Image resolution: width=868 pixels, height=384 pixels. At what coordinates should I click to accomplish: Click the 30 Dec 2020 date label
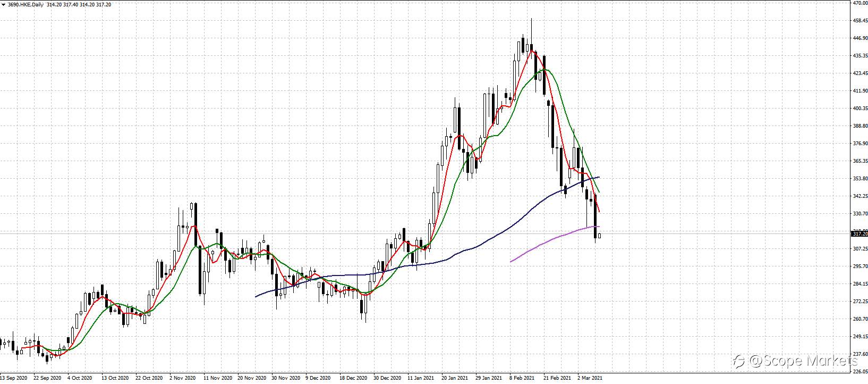tap(387, 379)
